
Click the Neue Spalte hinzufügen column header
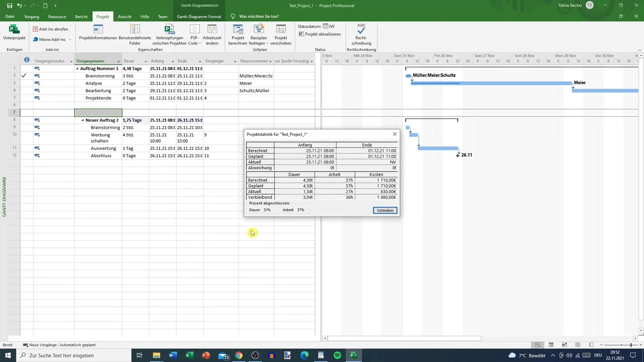tap(294, 61)
